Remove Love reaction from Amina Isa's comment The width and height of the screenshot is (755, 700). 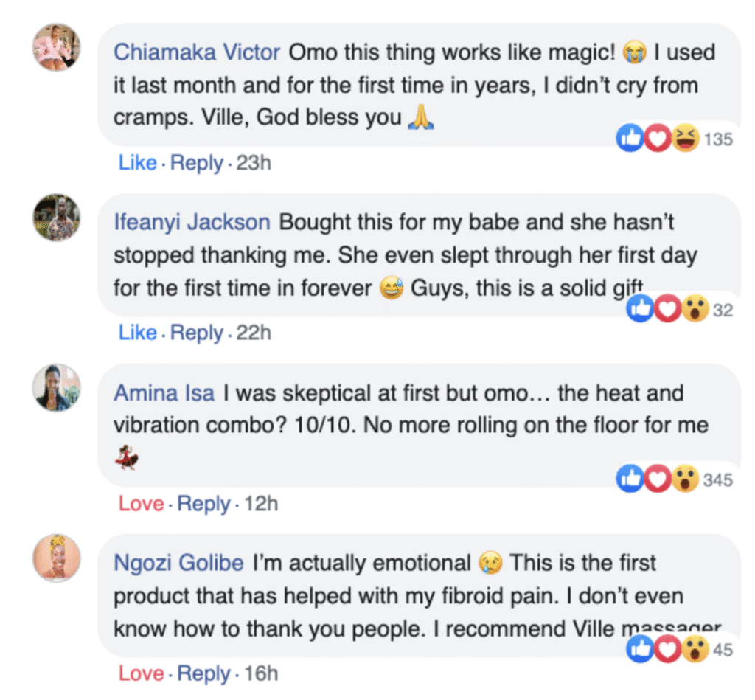point(141,504)
